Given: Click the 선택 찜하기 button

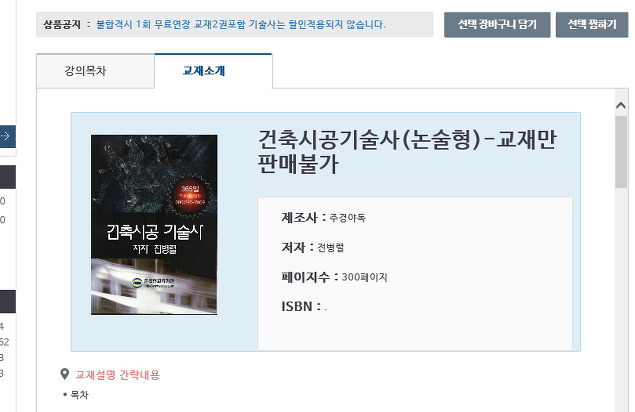Looking at the screenshot, I should coord(592,25).
